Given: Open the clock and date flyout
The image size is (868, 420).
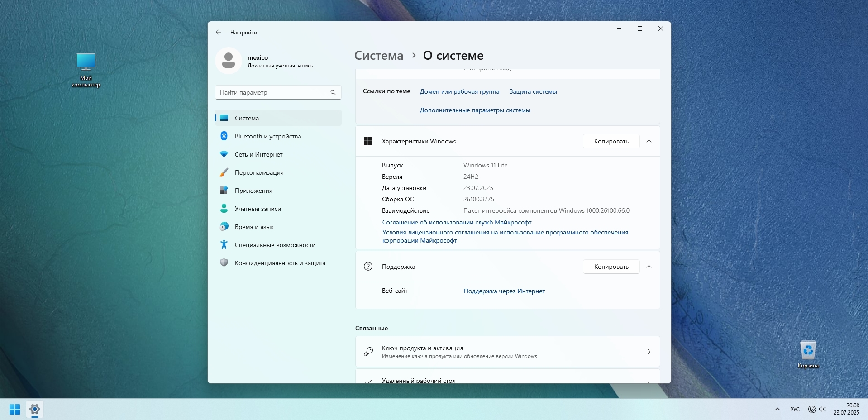Looking at the screenshot, I should 846,409.
